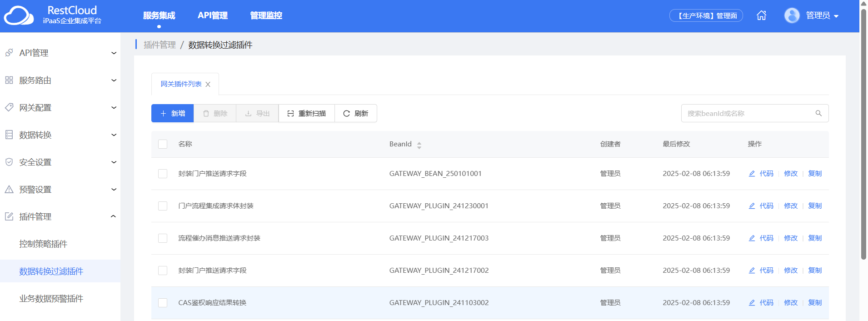
Task: Switch to the 管理监控 top menu
Action: [266, 15]
